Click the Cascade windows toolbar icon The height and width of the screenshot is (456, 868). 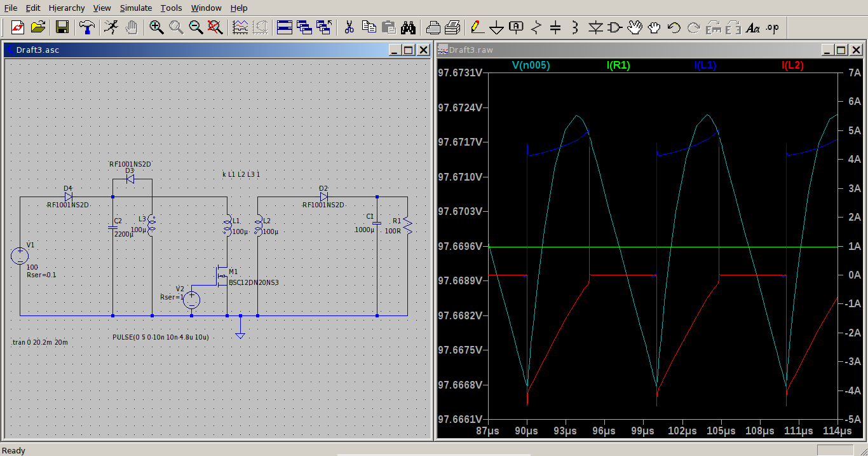[304, 27]
